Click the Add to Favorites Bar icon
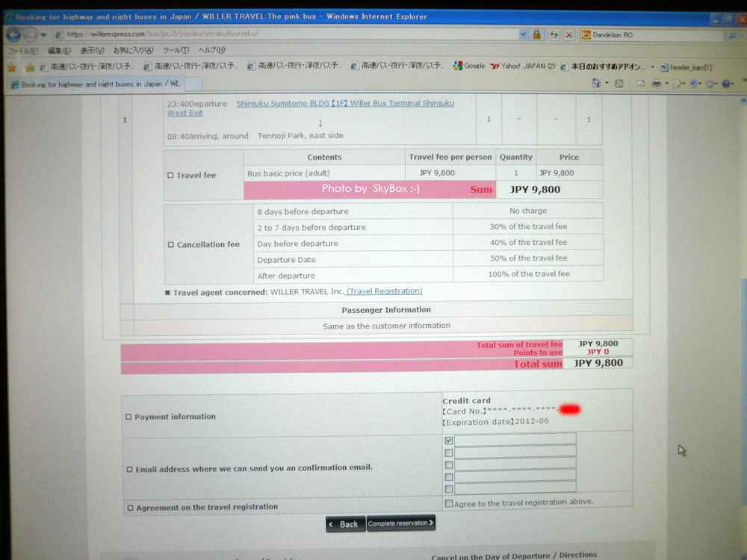Image resolution: width=747 pixels, height=560 pixels. pyautogui.click(x=30, y=67)
